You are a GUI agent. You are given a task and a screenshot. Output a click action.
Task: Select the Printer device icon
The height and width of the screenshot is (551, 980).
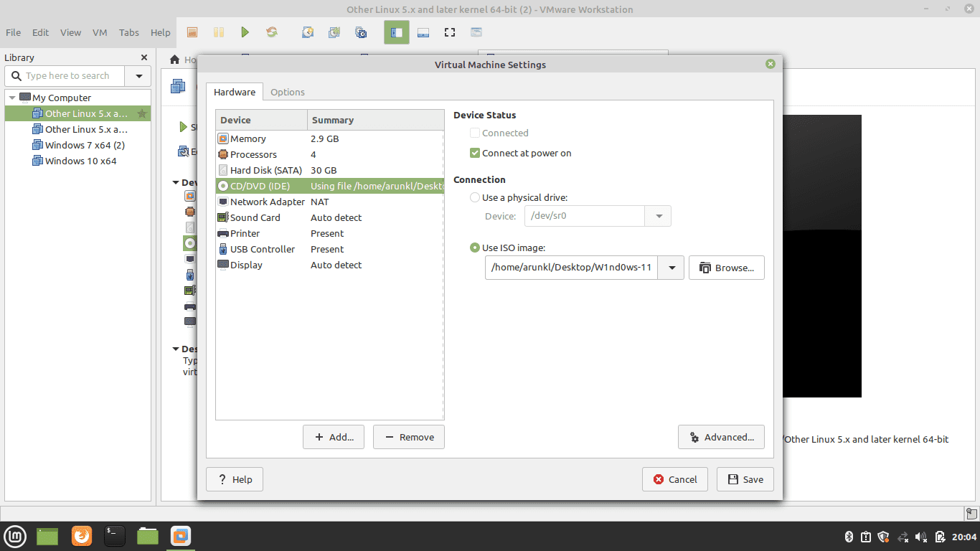tap(223, 233)
